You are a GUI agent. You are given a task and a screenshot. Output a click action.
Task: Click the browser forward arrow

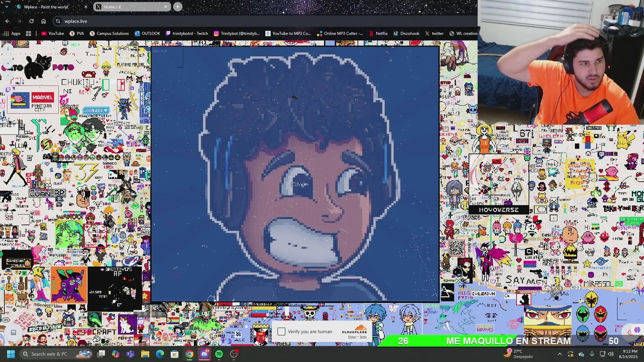click(19, 21)
